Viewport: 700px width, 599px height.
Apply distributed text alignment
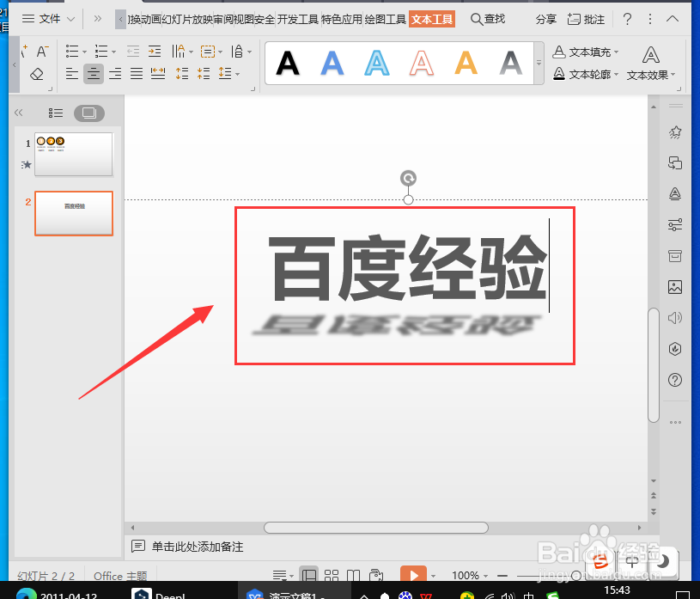pos(158,73)
